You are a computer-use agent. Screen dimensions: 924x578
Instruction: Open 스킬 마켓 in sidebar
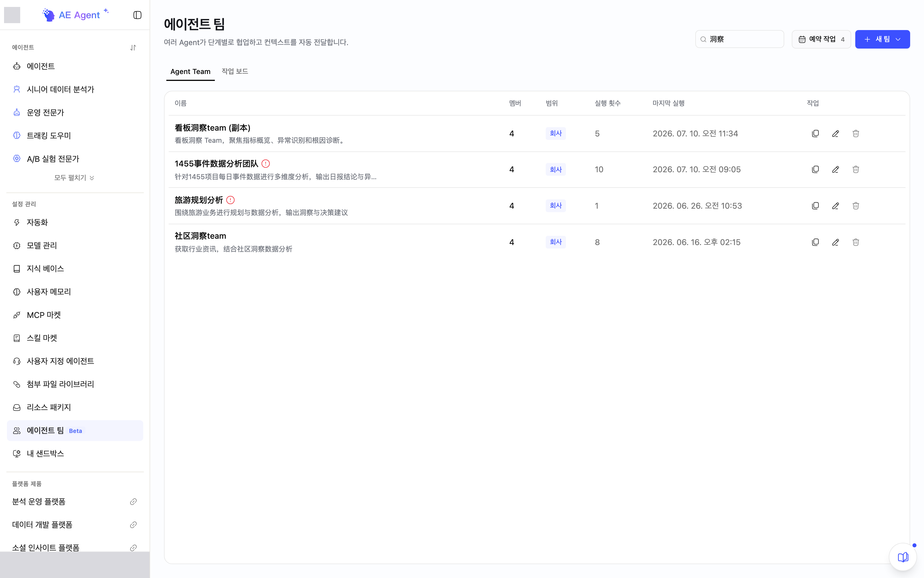pos(75,338)
